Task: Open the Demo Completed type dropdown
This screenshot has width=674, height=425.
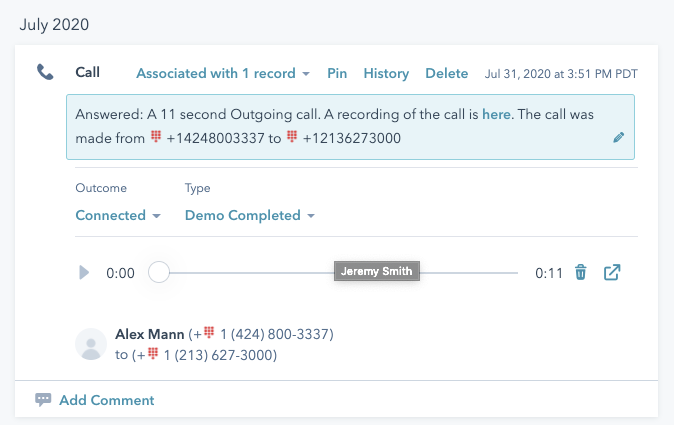Action: click(250, 215)
